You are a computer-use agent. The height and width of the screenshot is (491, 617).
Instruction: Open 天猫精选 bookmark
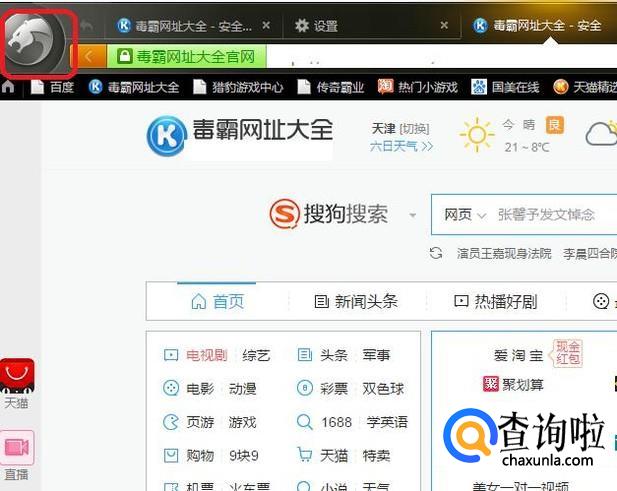(585, 87)
